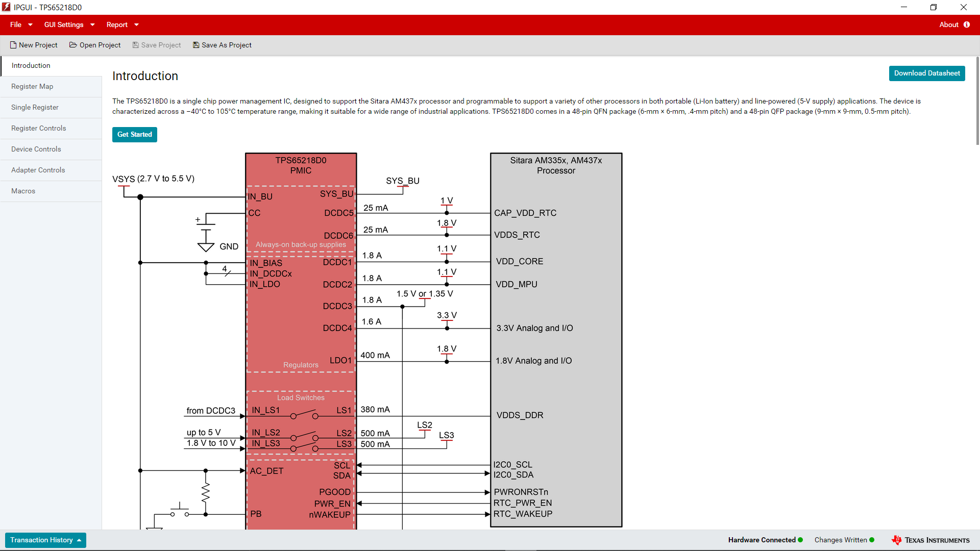Click the Changes Written status indicator

click(x=873, y=540)
